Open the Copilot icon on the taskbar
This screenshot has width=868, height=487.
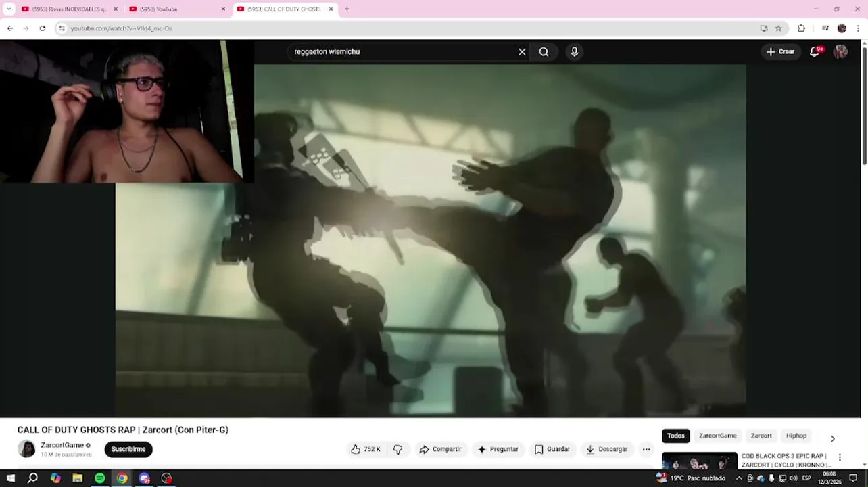(x=55, y=478)
